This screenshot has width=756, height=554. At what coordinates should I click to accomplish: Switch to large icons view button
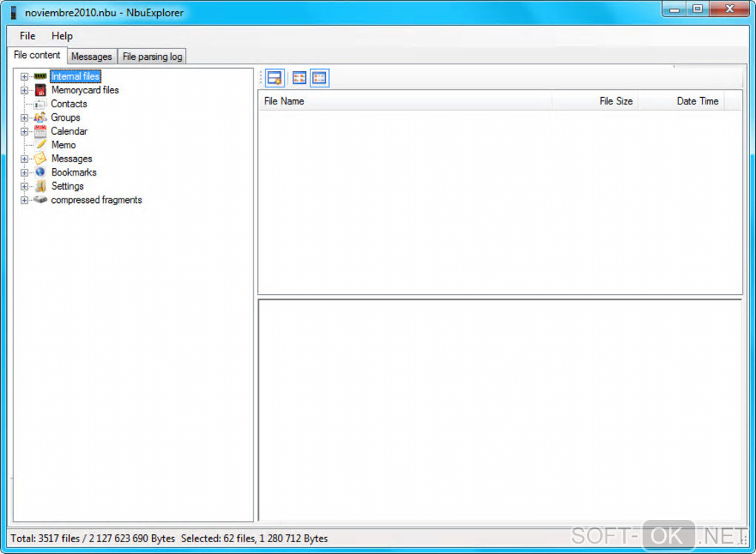coord(299,78)
